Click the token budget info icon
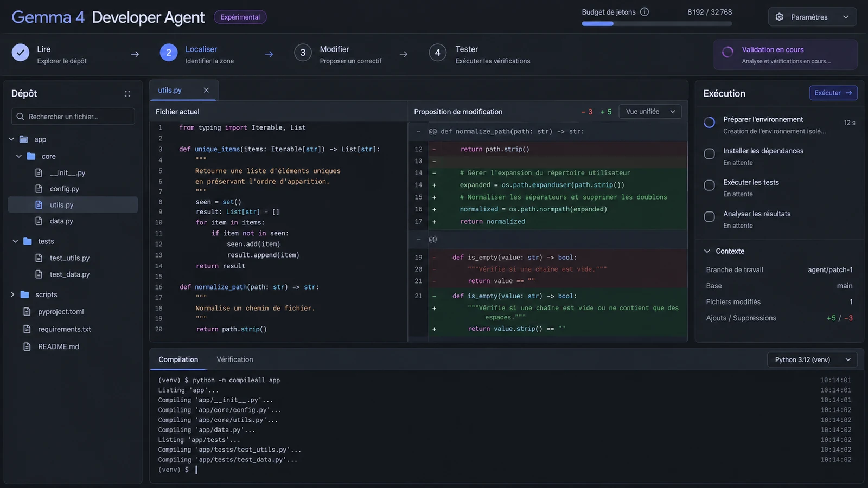868x488 pixels. click(x=644, y=12)
